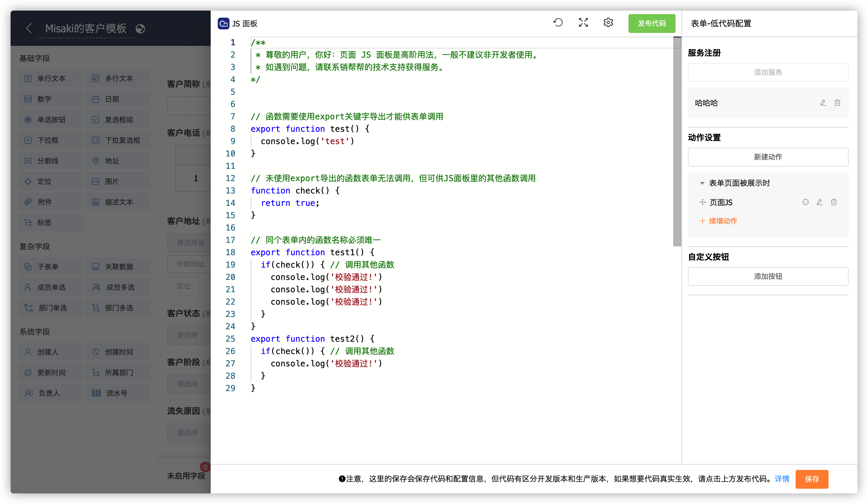The image size is (868, 504).
Task: Click the fullscreen expand icon in JS panel
Action: tap(583, 23)
